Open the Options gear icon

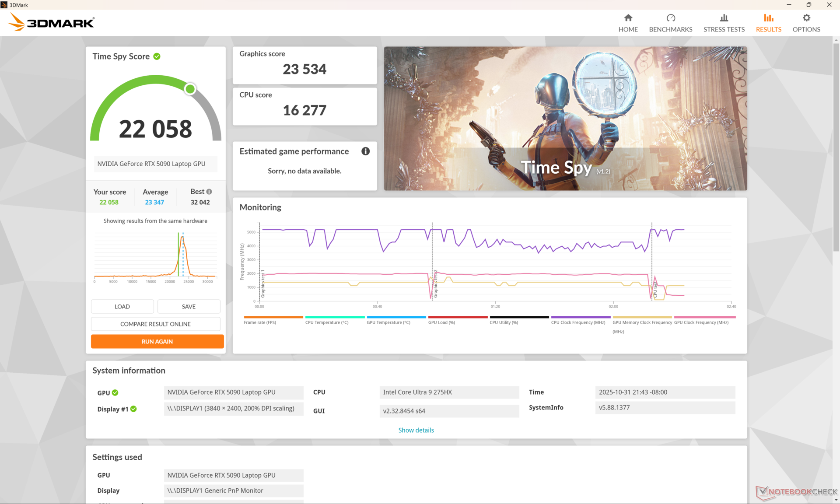(x=806, y=18)
